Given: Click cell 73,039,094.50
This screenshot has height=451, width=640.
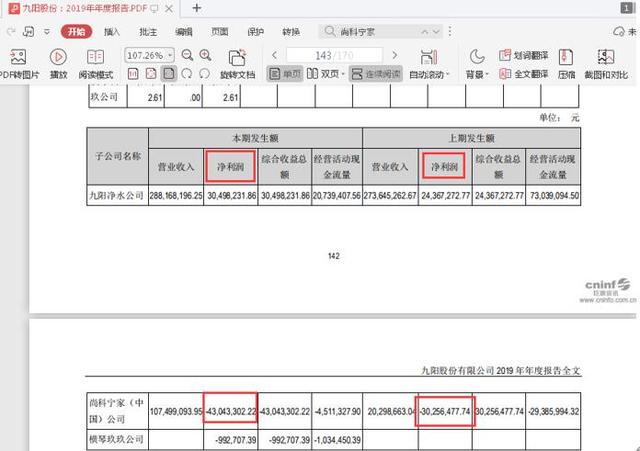Looking at the screenshot, I should coord(554,196).
